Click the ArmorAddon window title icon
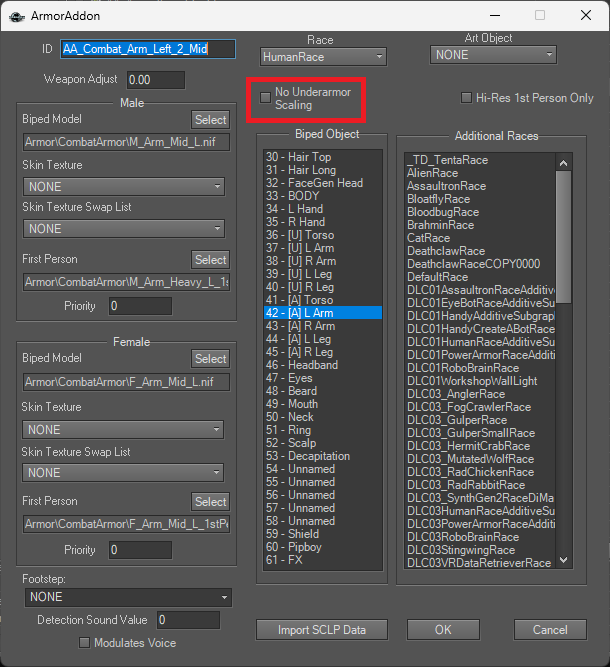Viewport: 610px width, 667px height. tap(17, 17)
